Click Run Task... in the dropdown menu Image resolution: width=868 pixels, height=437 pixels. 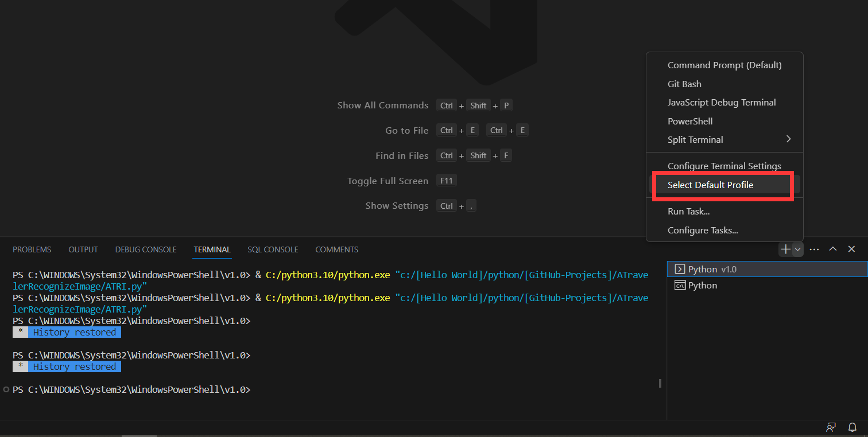pyautogui.click(x=688, y=211)
